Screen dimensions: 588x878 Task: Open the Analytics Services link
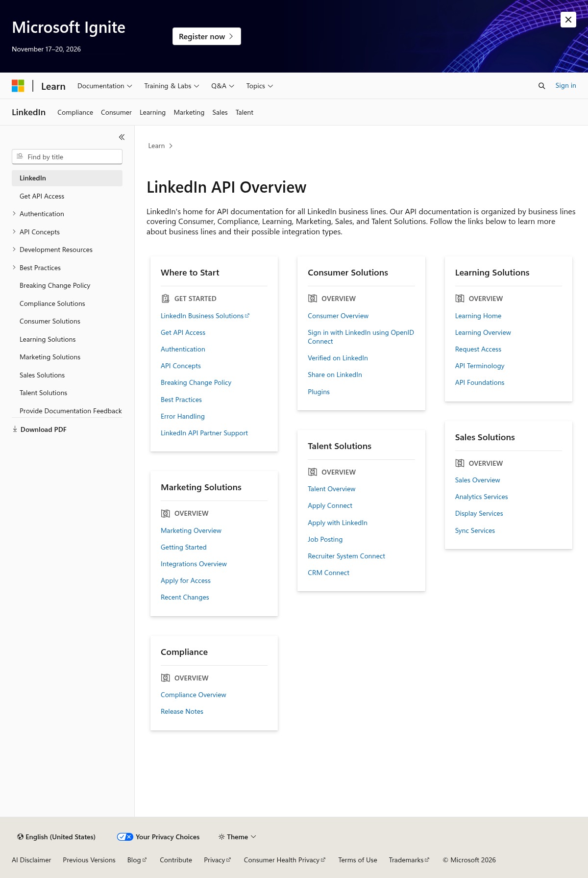pyautogui.click(x=481, y=497)
